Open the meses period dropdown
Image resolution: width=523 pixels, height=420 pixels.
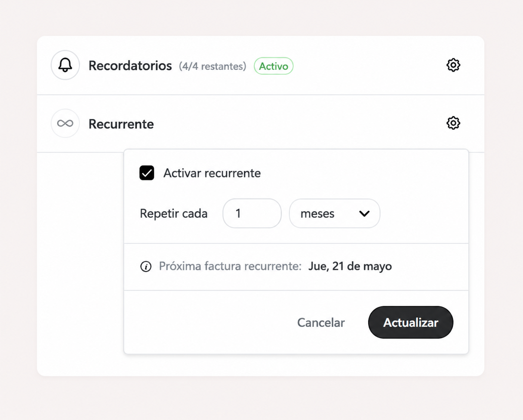pyautogui.click(x=335, y=213)
